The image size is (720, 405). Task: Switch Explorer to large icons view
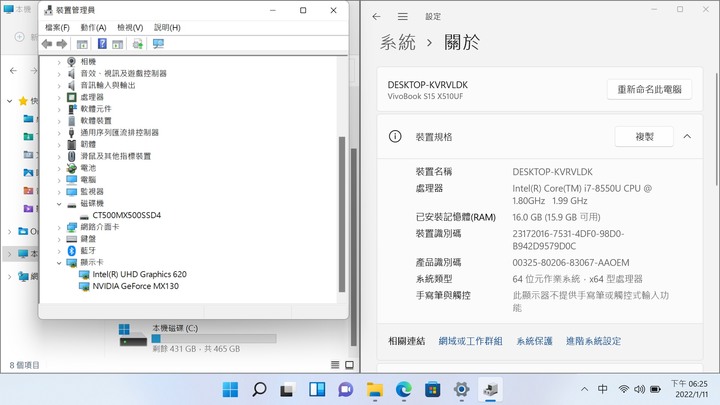click(x=349, y=365)
